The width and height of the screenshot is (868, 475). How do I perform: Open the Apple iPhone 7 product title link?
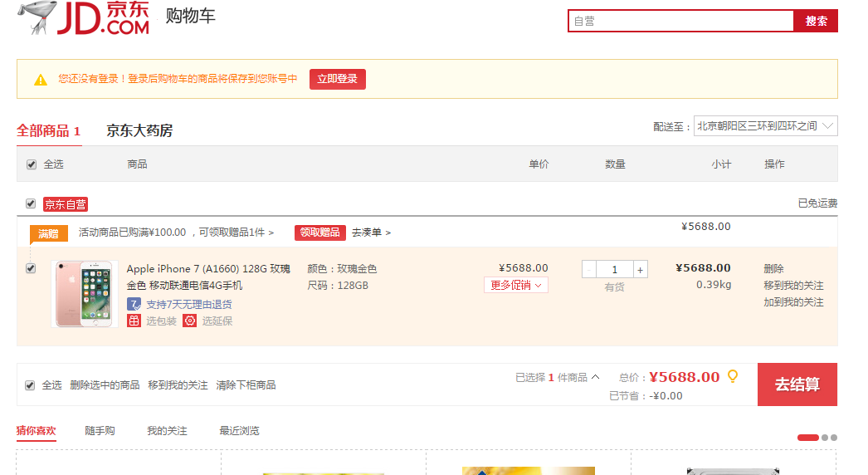point(208,277)
